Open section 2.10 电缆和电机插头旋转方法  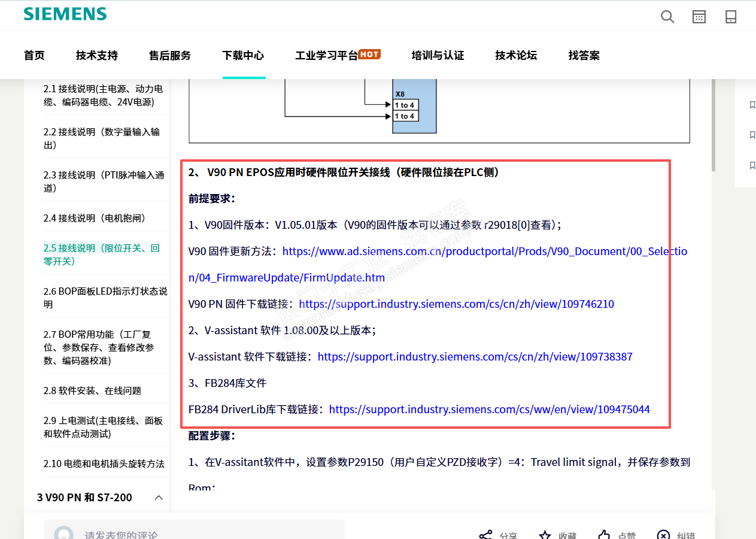(x=104, y=464)
